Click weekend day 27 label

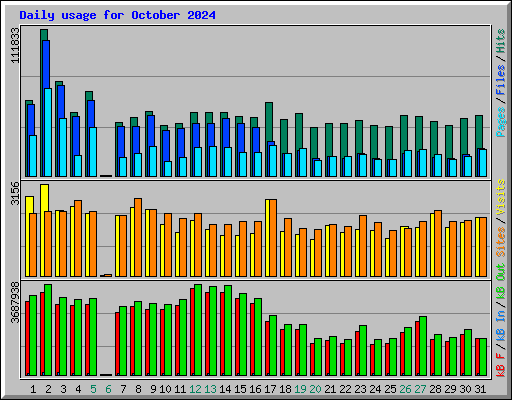click(x=420, y=389)
